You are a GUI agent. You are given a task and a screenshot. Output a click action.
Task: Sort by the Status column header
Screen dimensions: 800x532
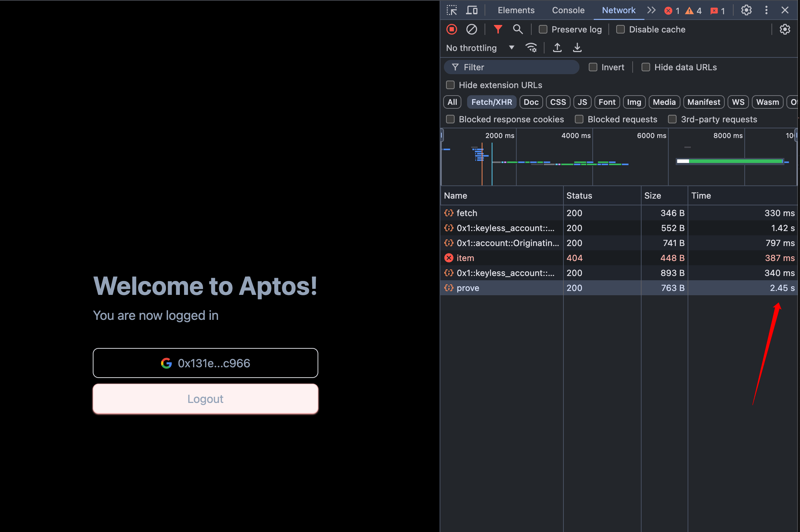pyautogui.click(x=602, y=195)
